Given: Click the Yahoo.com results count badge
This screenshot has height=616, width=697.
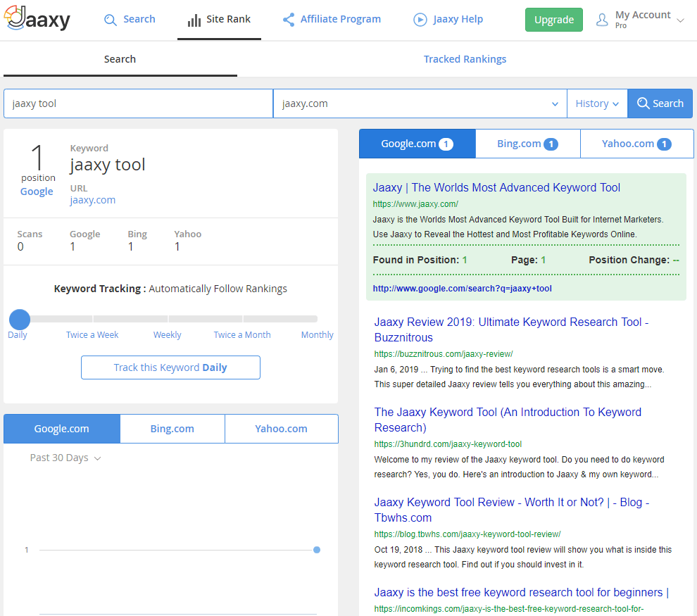Looking at the screenshot, I should 664,144.
